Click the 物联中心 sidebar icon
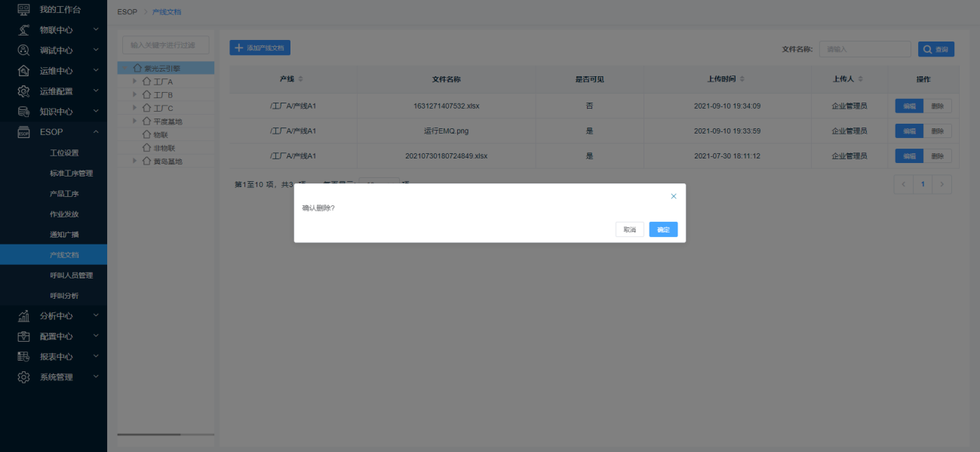 23,30
